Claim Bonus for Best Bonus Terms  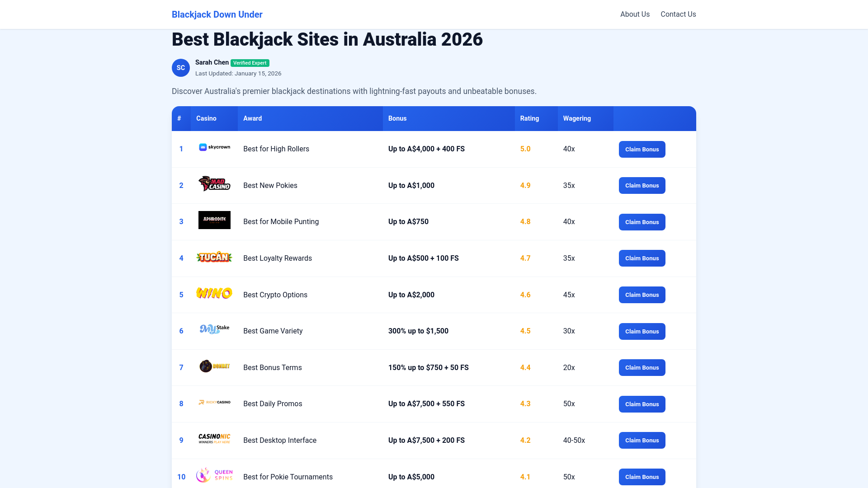pyautogui.click(x=642, y=368)
